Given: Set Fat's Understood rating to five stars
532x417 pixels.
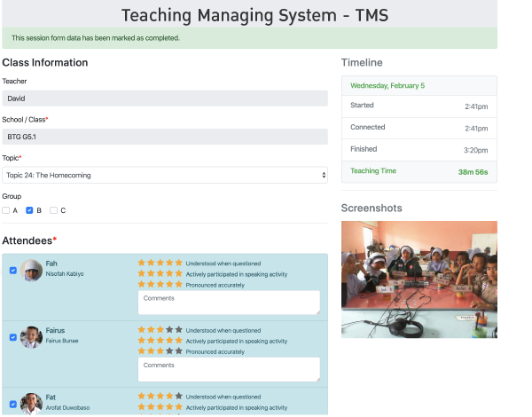Looking at the screenshot, I should coord(179,397).
